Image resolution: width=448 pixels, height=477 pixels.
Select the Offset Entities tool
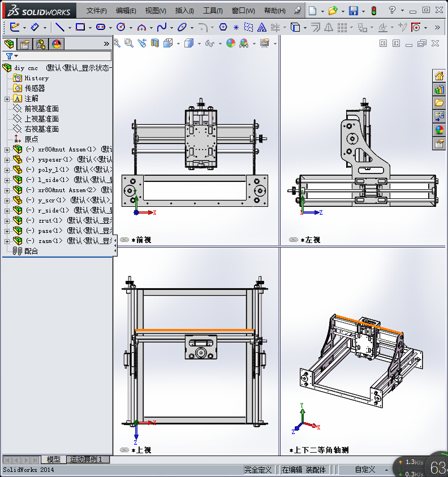coord(315,27)
